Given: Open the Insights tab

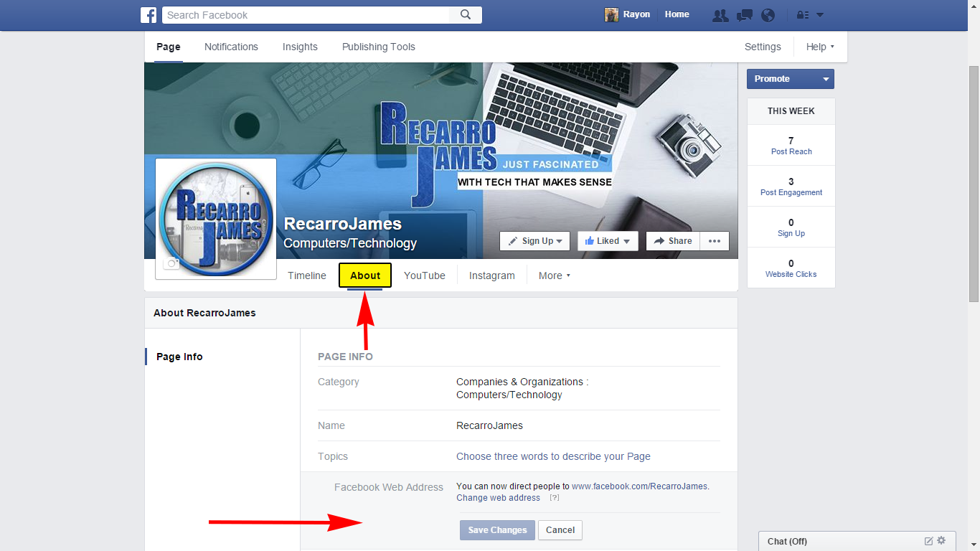Looking at the screenshot, I should (300, 47).
